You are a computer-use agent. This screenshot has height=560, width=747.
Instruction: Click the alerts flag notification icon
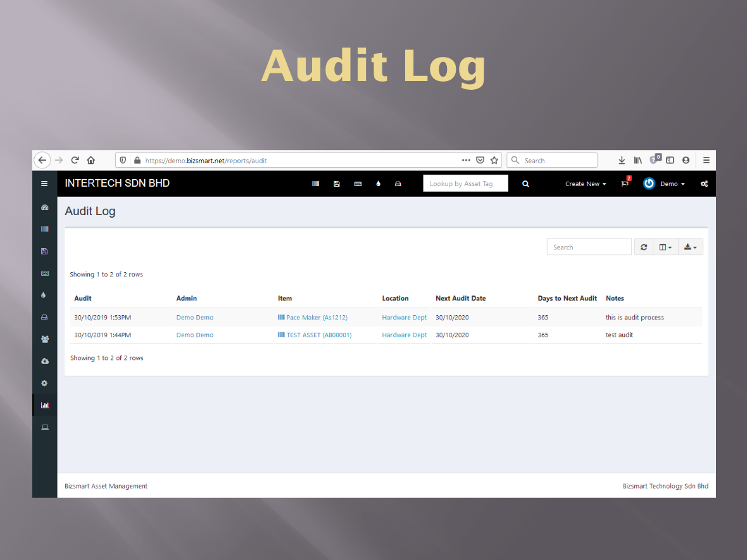(625, 184)
